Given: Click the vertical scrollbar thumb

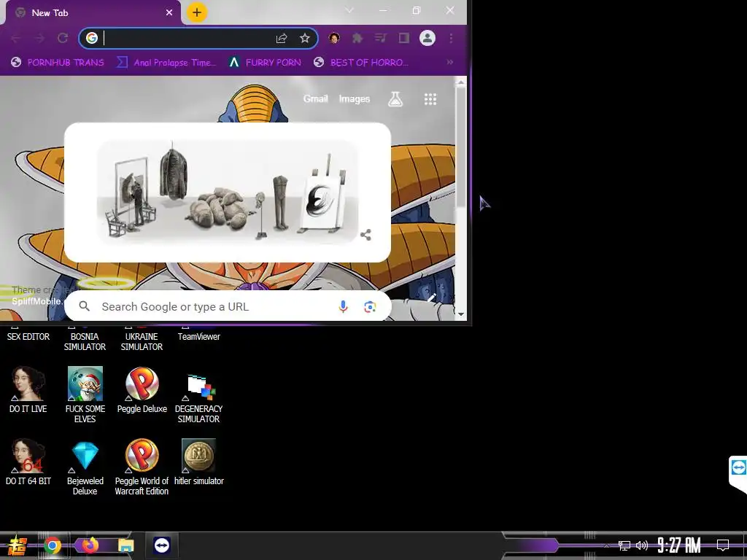Looking at the screenshot, I should (461, 147).
